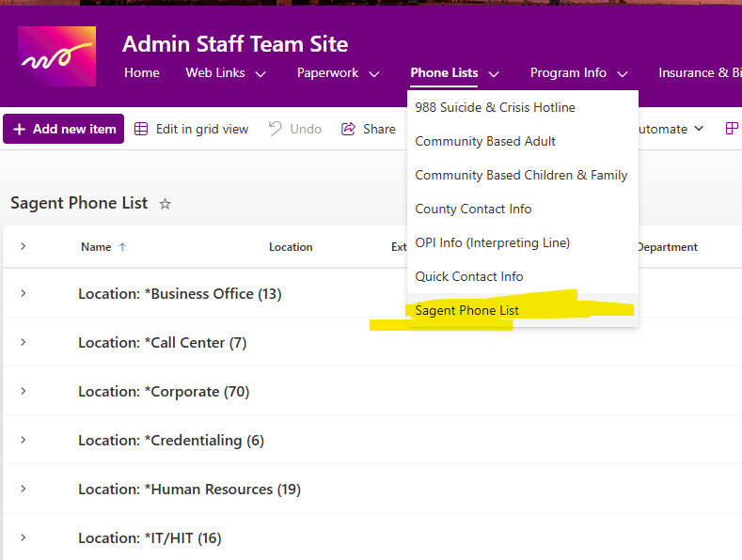This screenshot has width=742, height=560.
Task: Open the Automate dropdown
Action: [x=670, y=129]
